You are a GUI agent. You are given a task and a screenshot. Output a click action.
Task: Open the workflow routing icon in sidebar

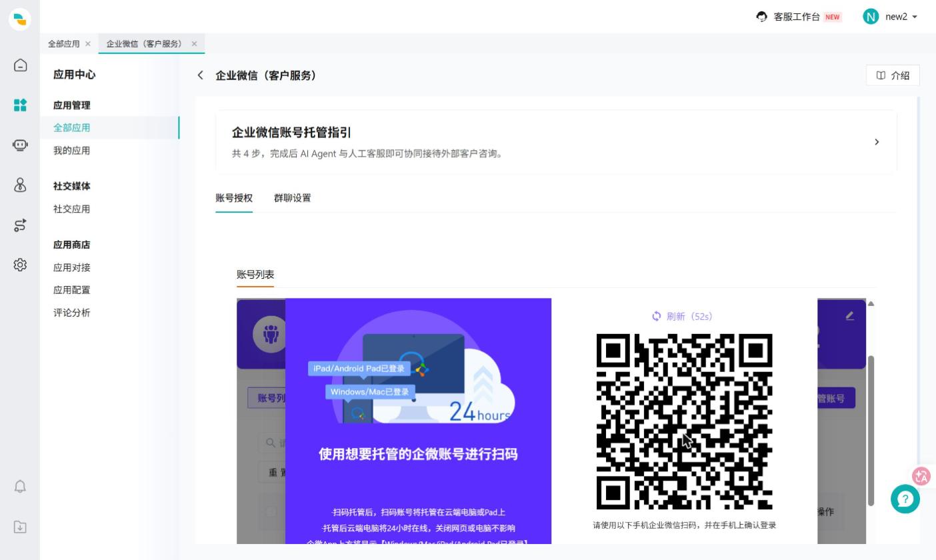(20, 225)
